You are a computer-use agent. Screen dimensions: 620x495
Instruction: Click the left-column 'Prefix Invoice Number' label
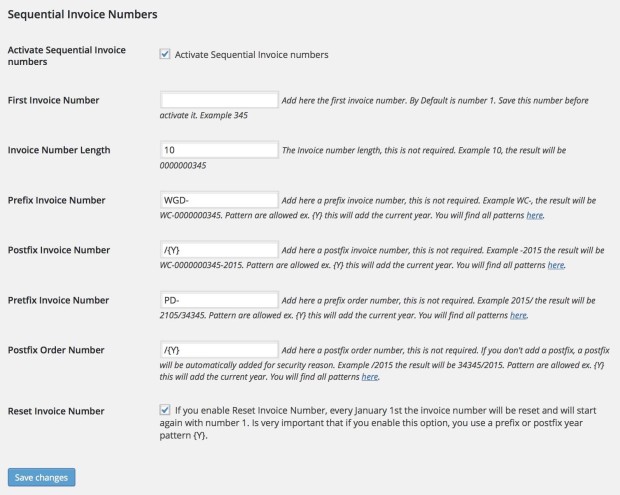pyautogui.click(x=57, y=200)
